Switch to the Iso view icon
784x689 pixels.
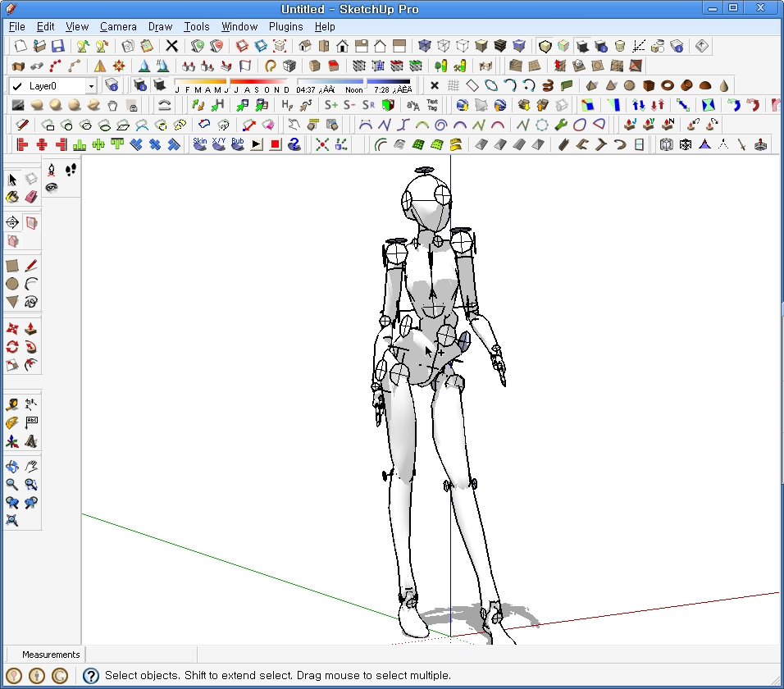pyautogui.click(x=305, y=46)
